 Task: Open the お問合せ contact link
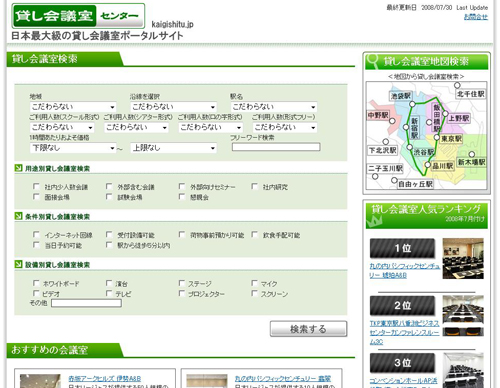(476, 16)
